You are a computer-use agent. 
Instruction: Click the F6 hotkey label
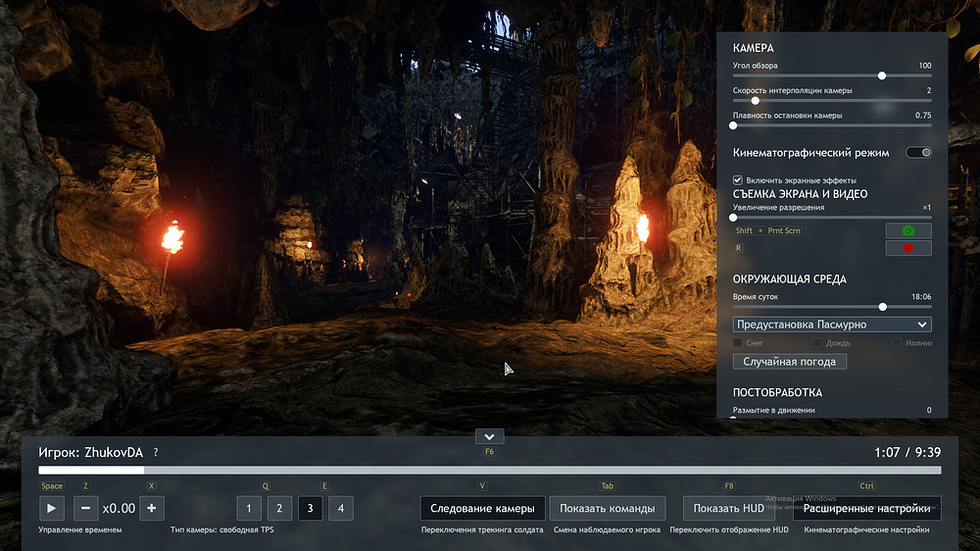pyautogui.click(x=489, y=452)
